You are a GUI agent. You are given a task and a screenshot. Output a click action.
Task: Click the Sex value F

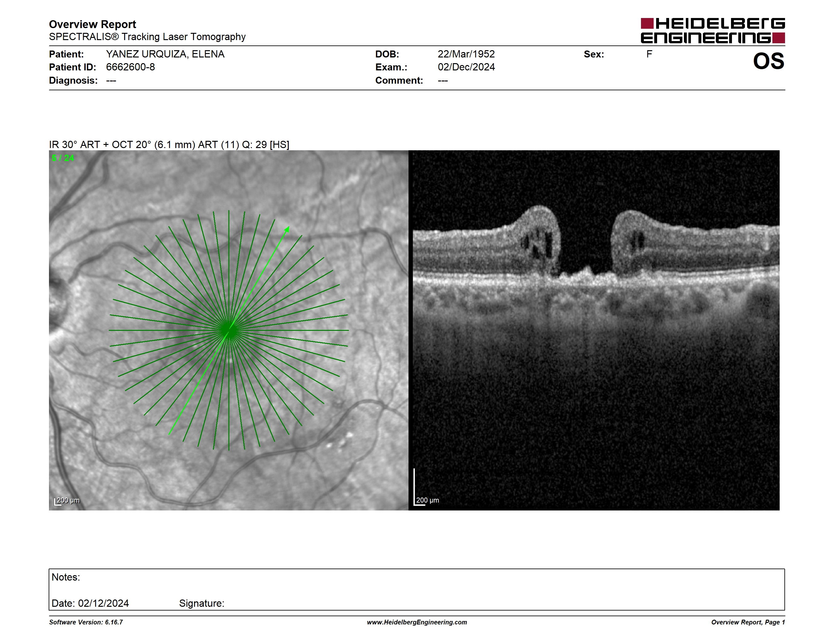point(649,54)
